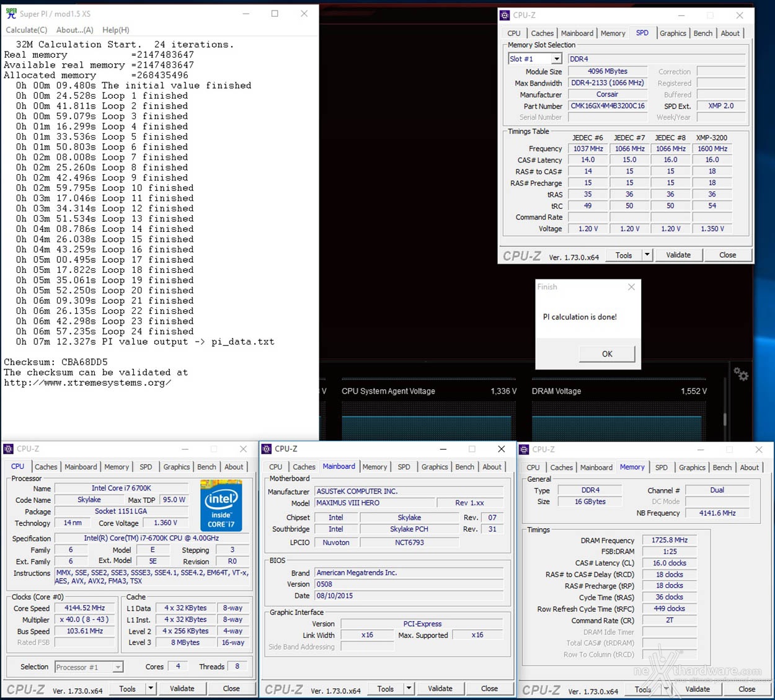Click the CPU-Z icon in CPU window title bar
The width and height of the screenshot is (775, 700).
point(8,449)
